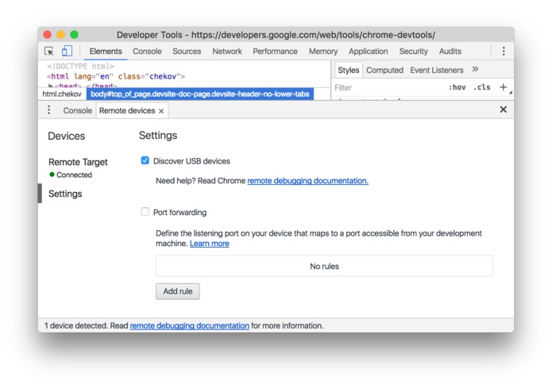The width and height of the screenshot is (552, 392).
Task: Open the Console panel tab
Action: click(147, 52)
